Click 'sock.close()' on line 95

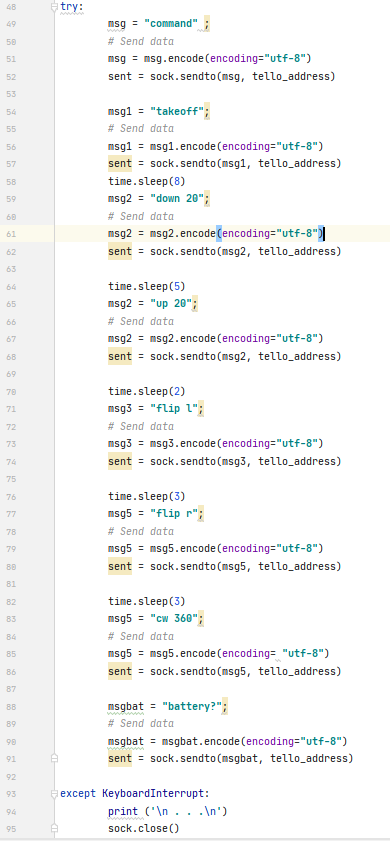[144, 829]
